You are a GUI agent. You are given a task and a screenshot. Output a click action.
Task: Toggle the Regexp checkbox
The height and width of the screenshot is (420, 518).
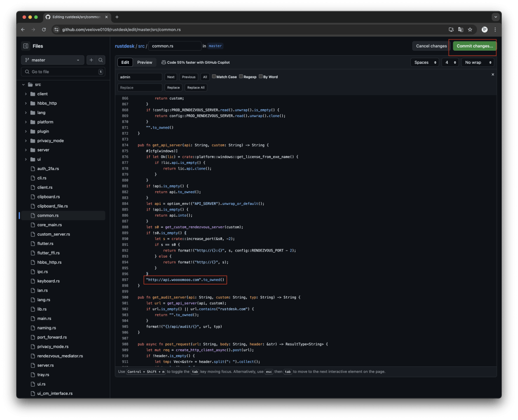coord(241,77)
